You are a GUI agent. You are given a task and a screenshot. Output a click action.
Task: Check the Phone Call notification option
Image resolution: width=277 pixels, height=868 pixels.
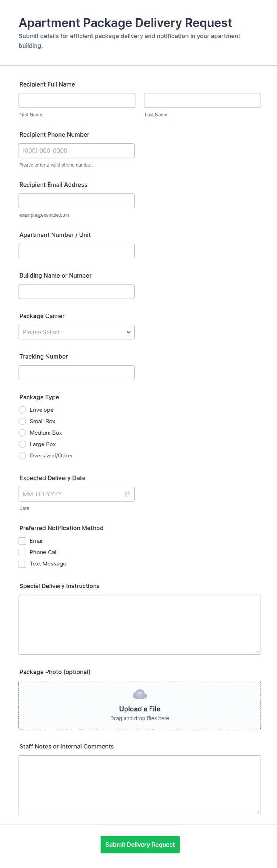tap(23, 552)
